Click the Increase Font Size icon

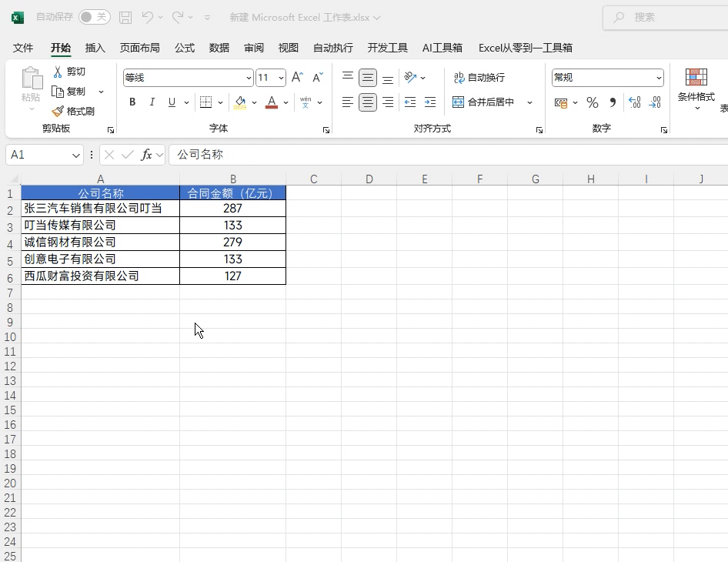pyautogui.click(x=297, y=78)
